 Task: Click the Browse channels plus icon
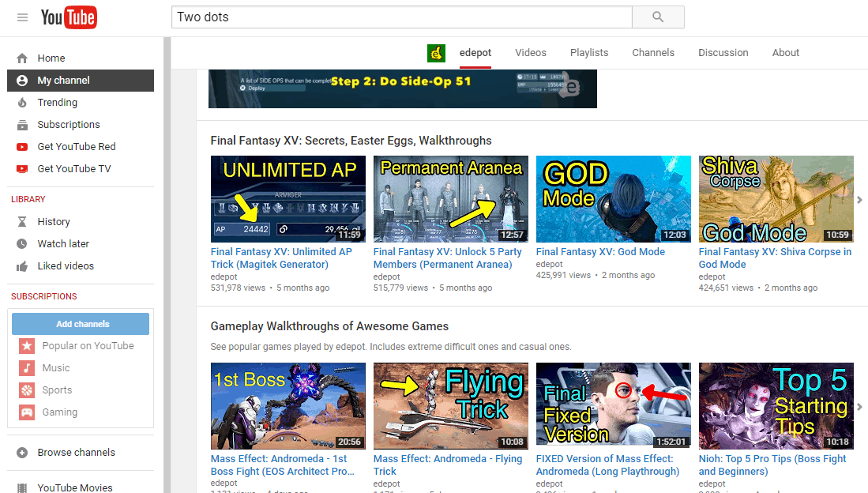pos(22,453)
